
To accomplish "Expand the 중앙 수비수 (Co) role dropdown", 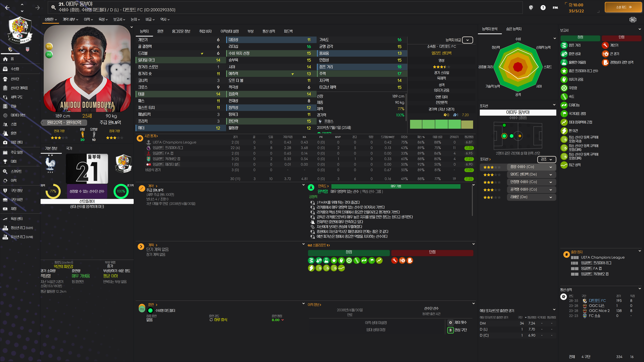I will click(531, 167).
